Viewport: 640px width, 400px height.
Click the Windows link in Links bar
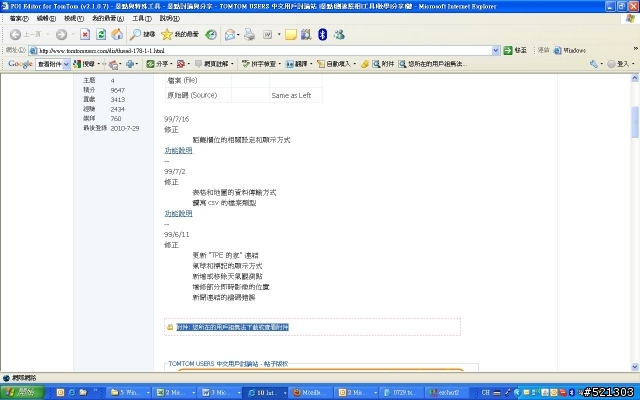point(570,50)
